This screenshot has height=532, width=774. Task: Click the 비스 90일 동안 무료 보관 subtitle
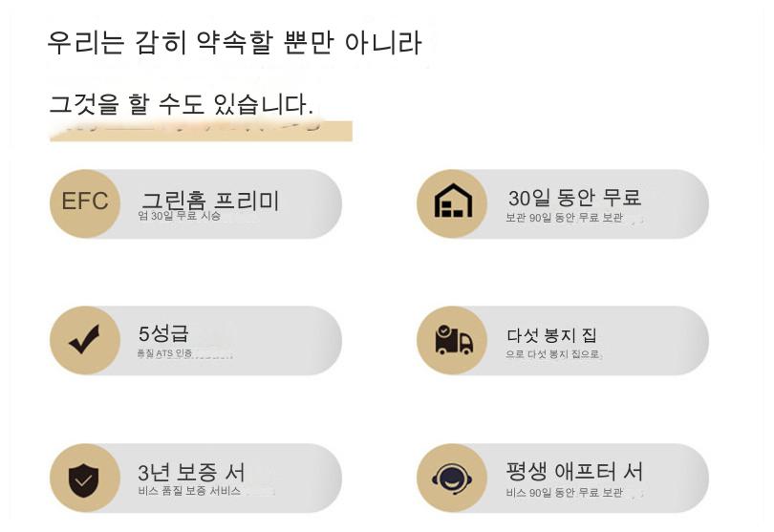565,492
